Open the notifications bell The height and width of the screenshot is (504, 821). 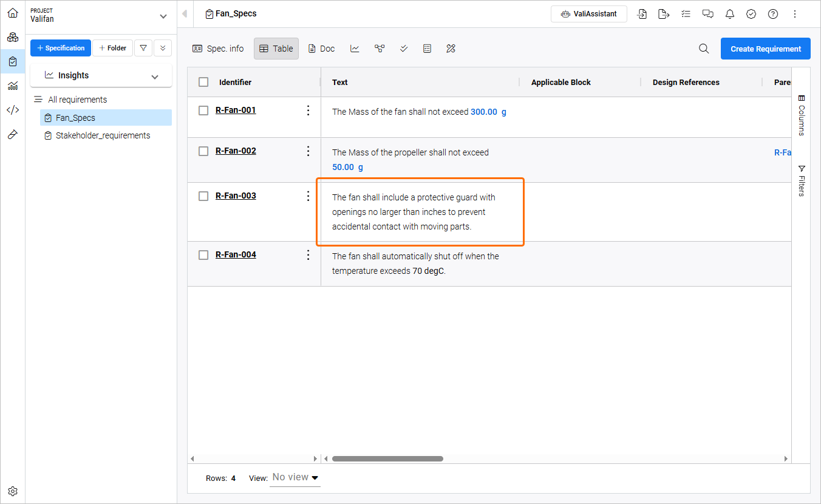(x=729, y=14)
